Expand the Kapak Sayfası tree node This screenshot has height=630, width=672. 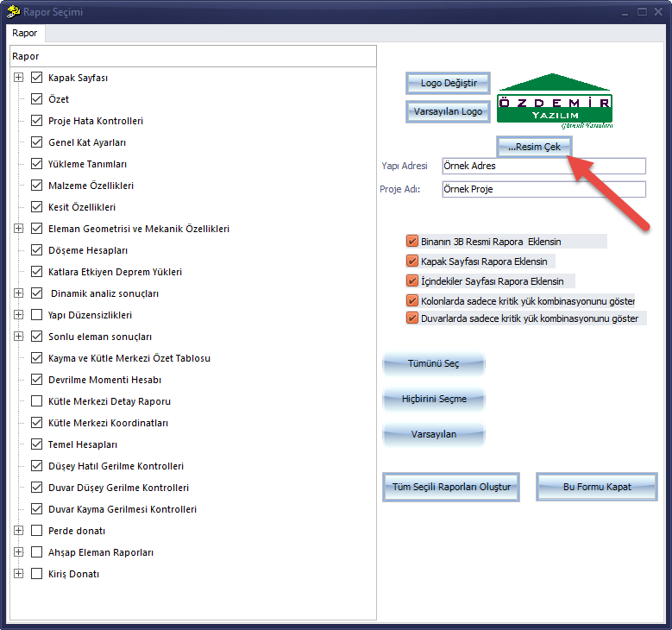(x=18, y=78)
